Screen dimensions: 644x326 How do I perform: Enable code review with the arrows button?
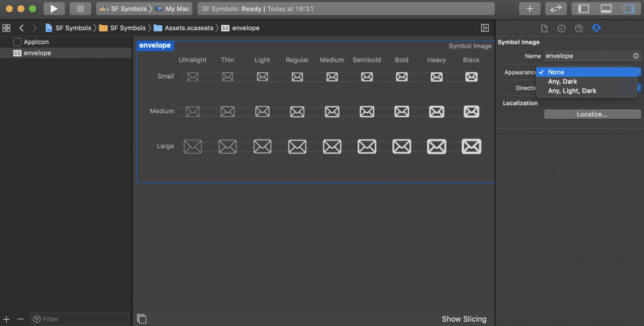[556, 9]
